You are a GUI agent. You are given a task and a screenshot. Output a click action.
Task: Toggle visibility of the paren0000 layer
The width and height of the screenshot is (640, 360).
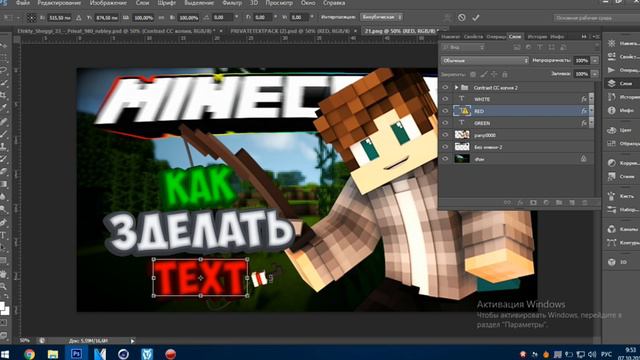445,135
